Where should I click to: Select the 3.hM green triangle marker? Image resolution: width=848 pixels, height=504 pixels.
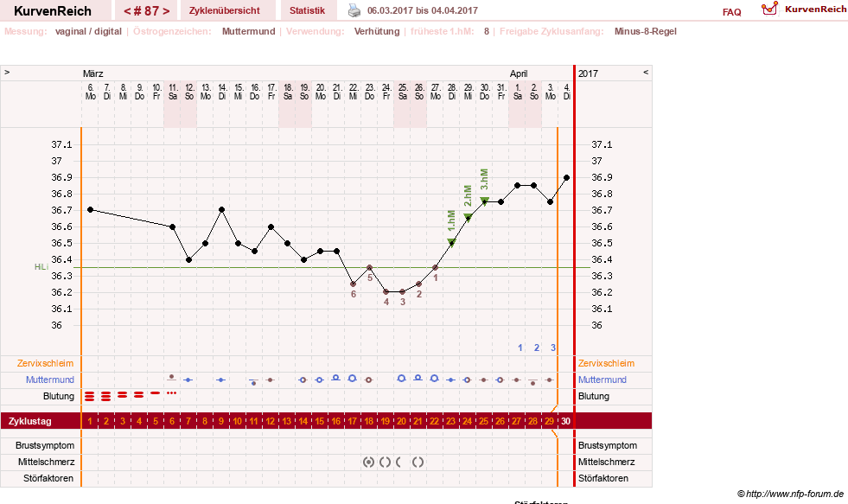coord(485,201)
